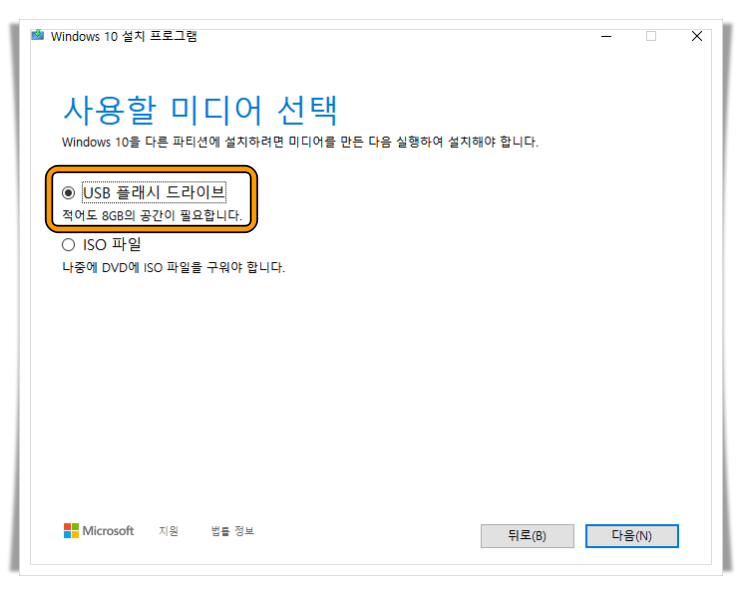Click the disabled maximize window button

[x=651, y=36]
